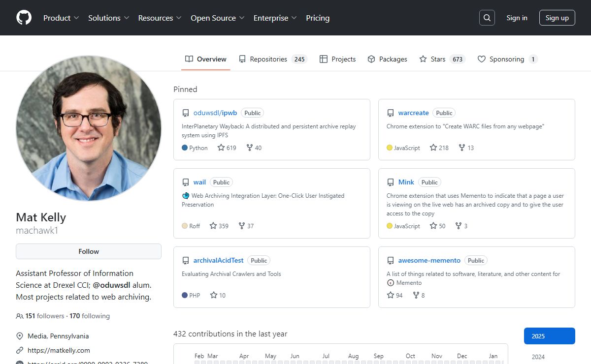The image size is (591, 364).
Task: Click the wail emoji icon in description
Action: [186, 195]
